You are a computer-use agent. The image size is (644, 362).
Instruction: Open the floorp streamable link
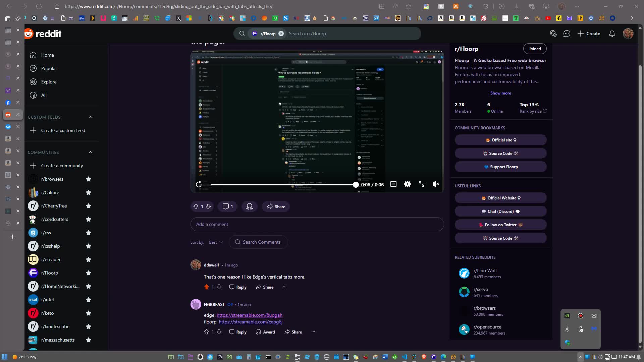[x=250, y=322]
